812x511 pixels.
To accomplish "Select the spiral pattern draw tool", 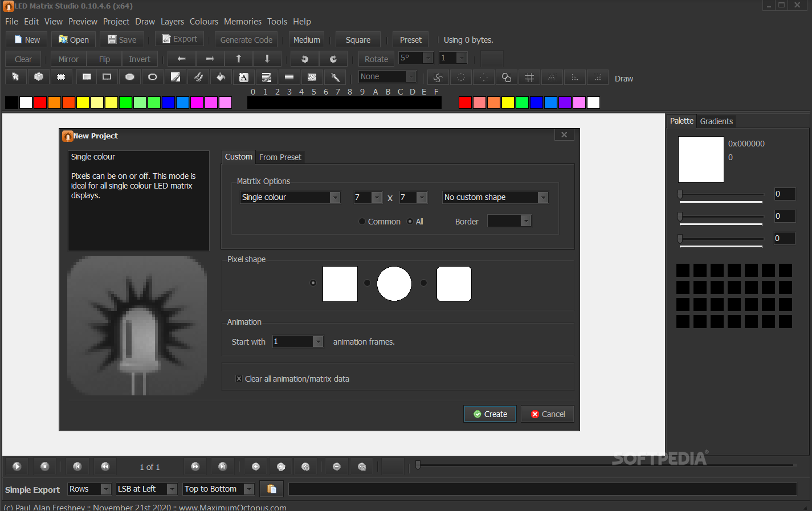I will click(x=438, y=77).
